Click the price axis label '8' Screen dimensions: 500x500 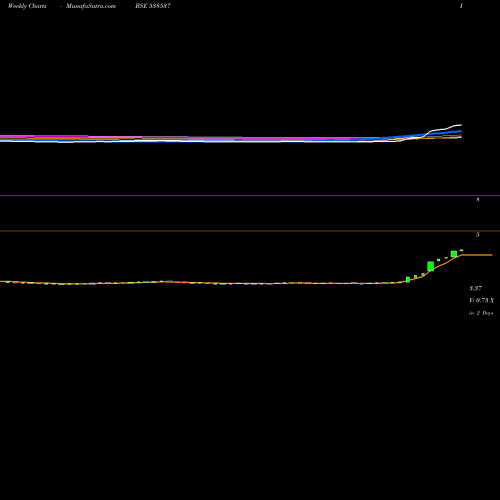click(x=478, y=200)
